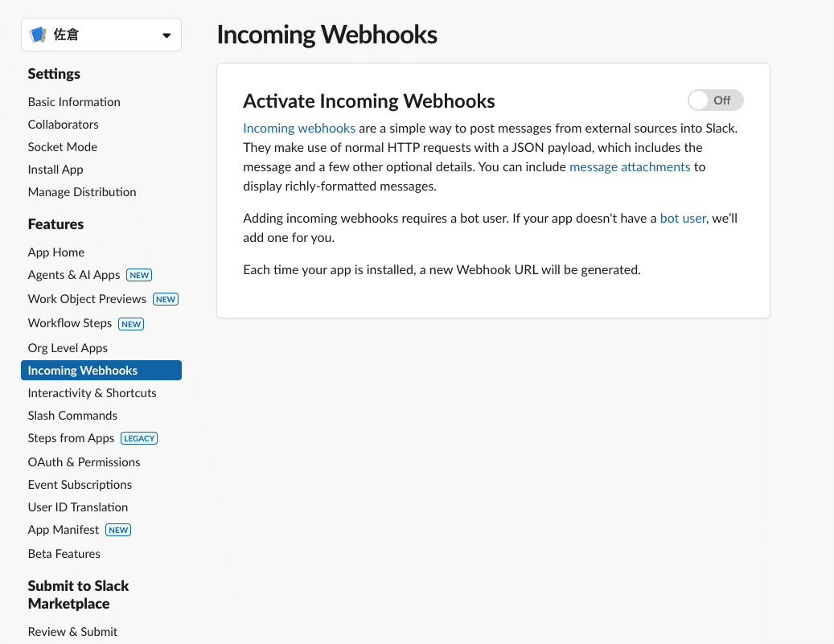Image resolution: width=834 pixels, height=644 pixels.
Task: Open the 佐倉 app selector dropdown
Action: click(166, 35)
